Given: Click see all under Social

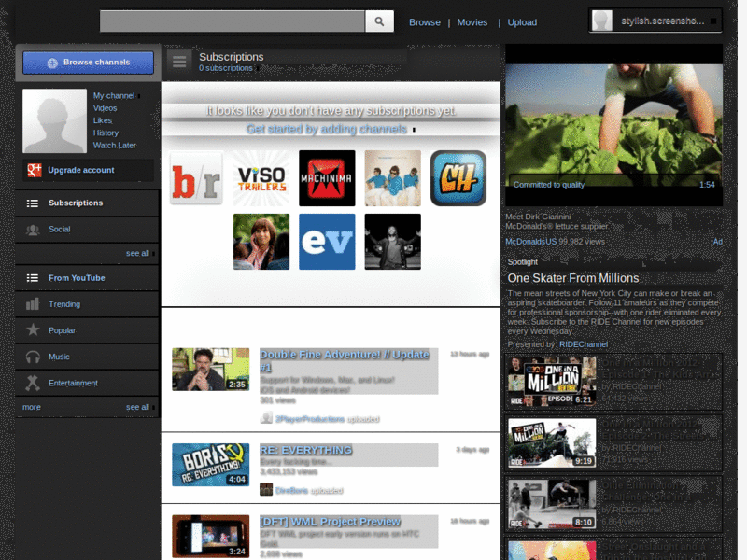Looking at the screenshot, I should click(x=137, y=253).
